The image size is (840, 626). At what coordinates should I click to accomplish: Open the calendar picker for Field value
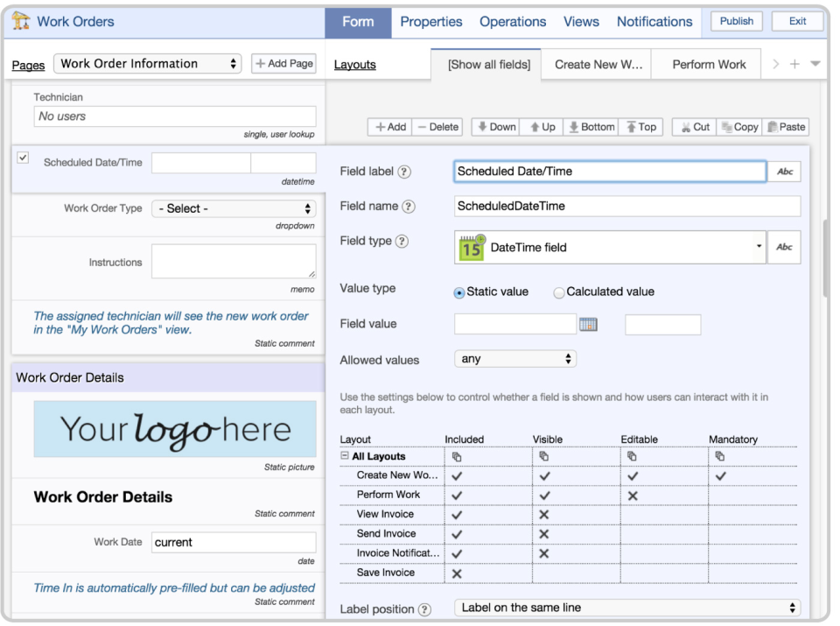(589, 324)
